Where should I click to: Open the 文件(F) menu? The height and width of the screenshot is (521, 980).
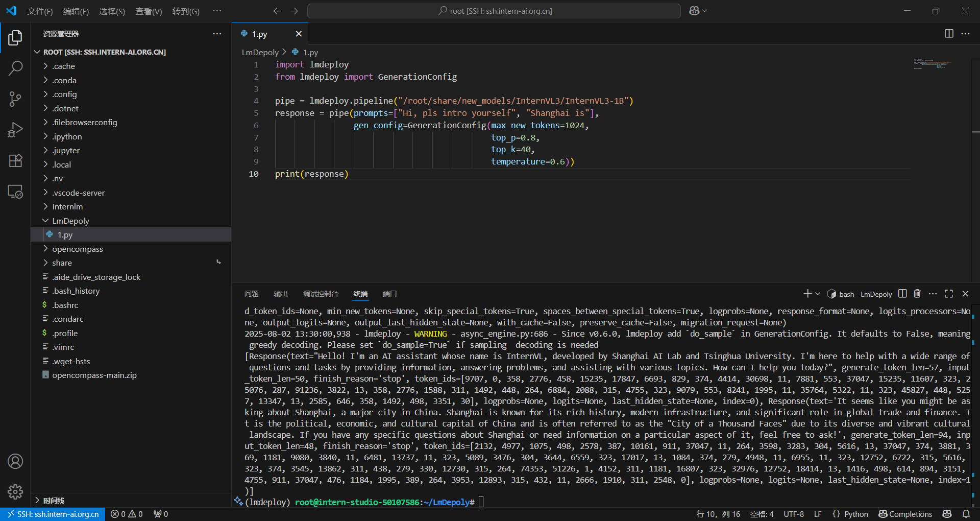[x=40, y=11]
